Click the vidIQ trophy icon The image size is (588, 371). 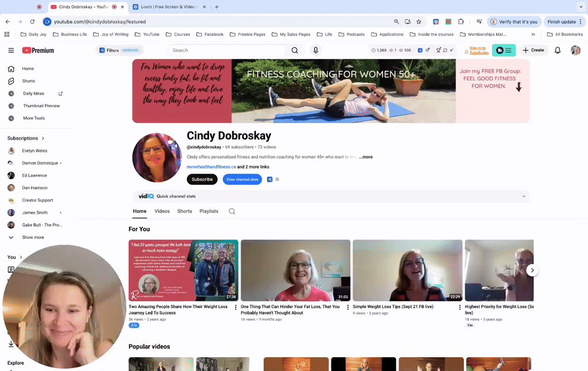coord(438,51)
